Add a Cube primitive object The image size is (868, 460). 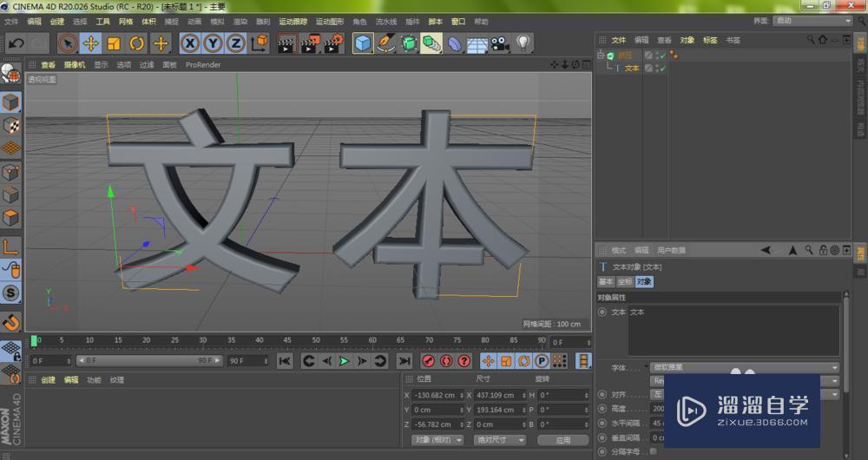point(363,43)
